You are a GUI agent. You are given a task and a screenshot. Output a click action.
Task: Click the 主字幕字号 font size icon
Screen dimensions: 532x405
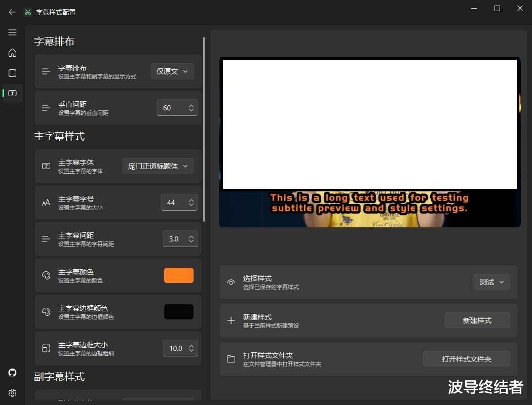click(46, 202)
